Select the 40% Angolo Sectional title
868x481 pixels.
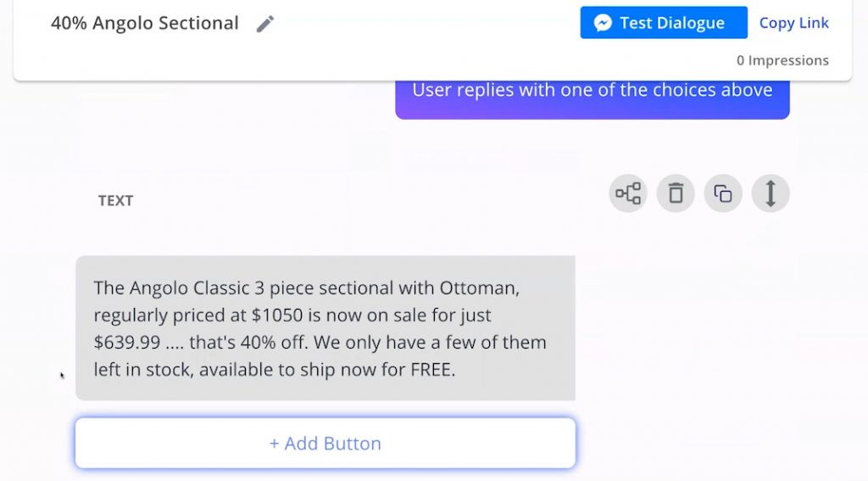145,23
